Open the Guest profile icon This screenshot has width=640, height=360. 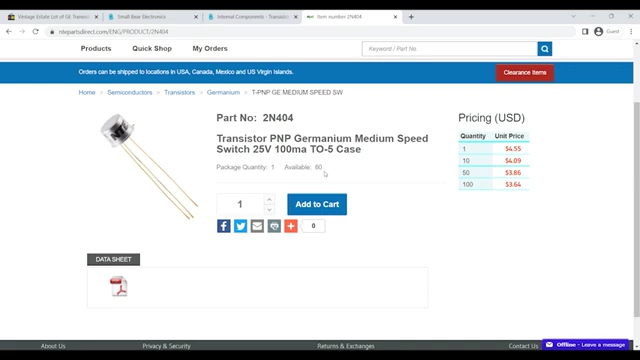(598, 31)
